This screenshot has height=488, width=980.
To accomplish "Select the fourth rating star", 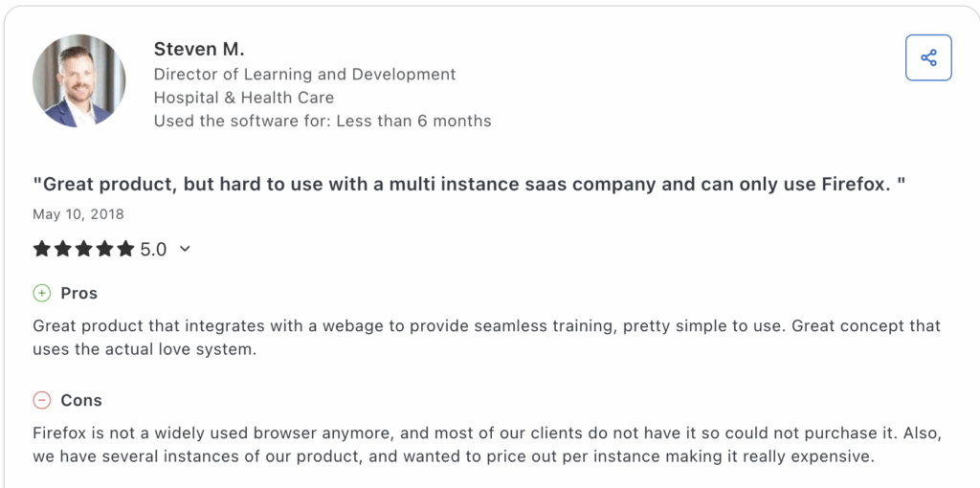I will click(x=105, y=249).
